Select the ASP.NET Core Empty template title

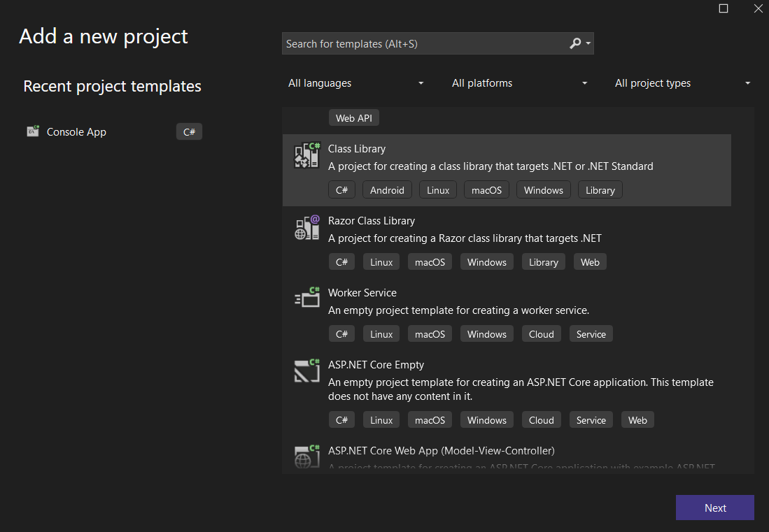(376, 365)
